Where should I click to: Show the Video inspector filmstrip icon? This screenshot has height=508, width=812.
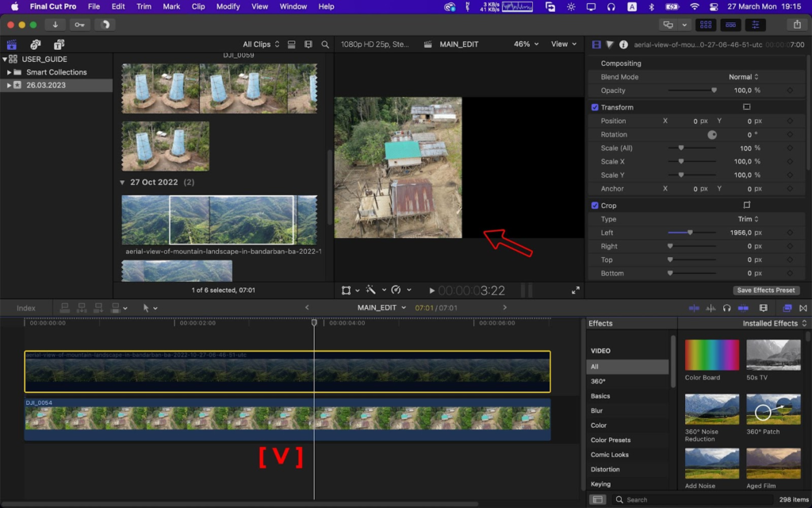point(596,44)
